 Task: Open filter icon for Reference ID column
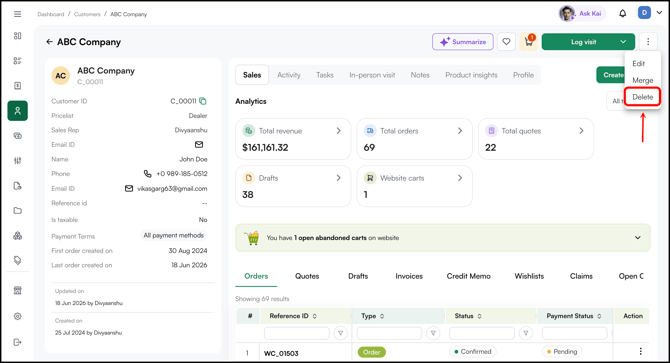(341, 333)
